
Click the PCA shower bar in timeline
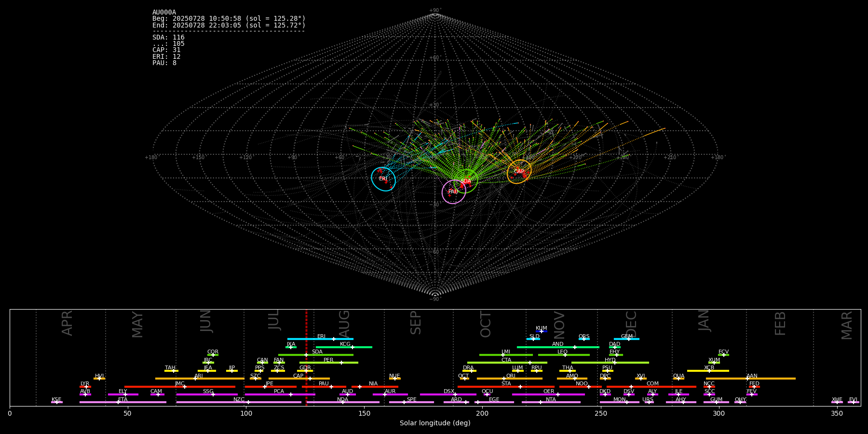(280, 394)
